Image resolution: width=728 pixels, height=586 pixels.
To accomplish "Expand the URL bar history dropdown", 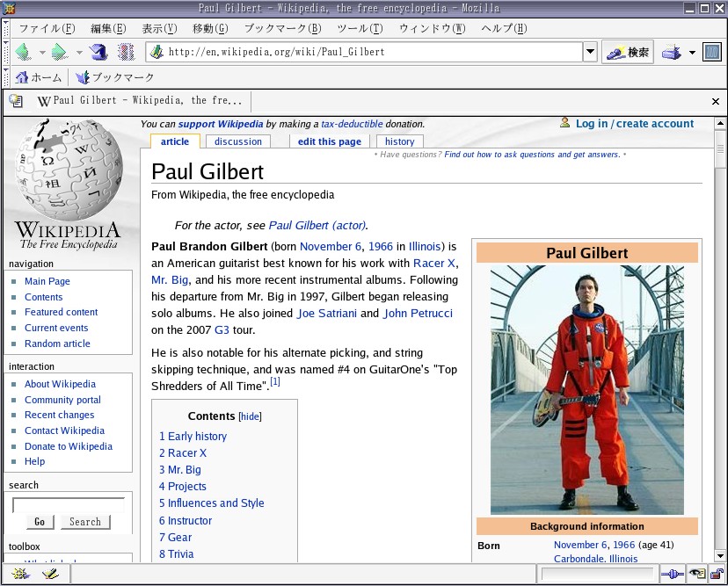I will [x=590, y=52].
